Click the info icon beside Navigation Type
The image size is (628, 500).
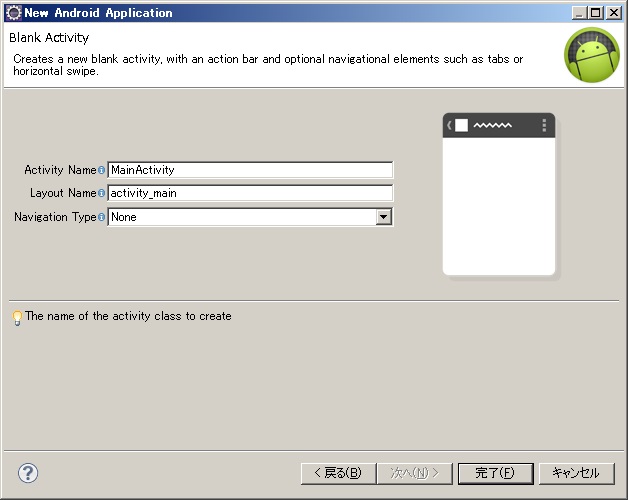(x=101, y=217)
